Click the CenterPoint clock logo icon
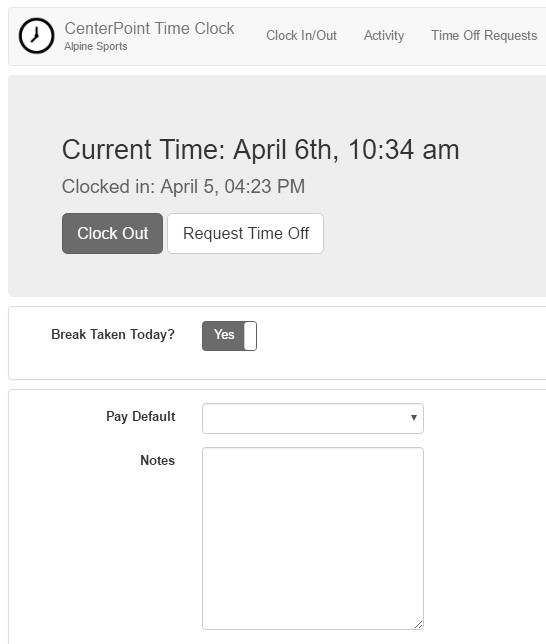This screenshot has width=546, height=644. coord(36,36)
